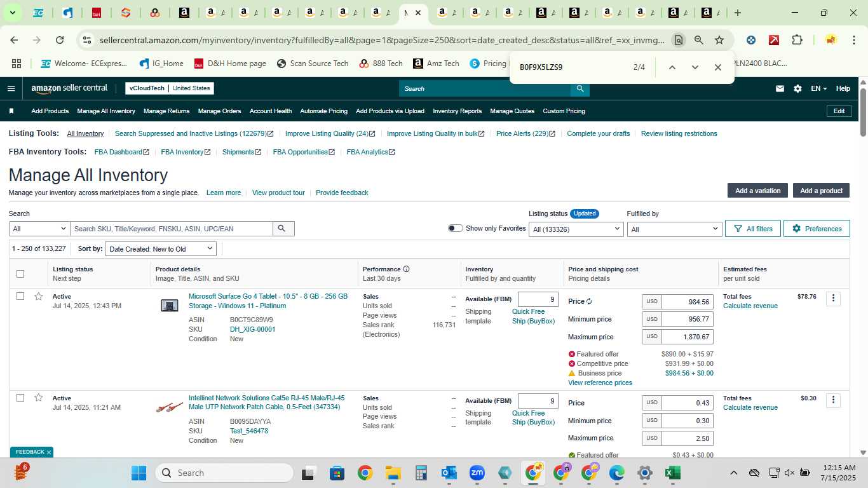Open the Price Alerts (229) link
868x488 pixels.
526,133
